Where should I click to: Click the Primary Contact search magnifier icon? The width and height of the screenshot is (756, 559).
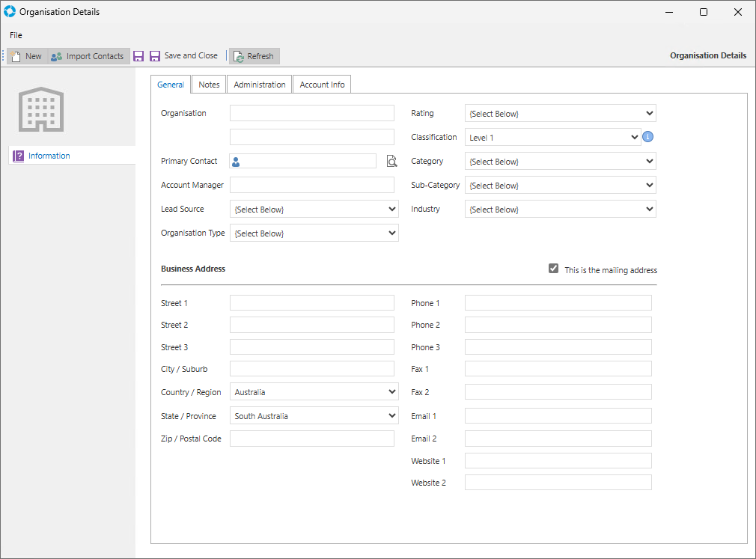[x=391, y=162]
